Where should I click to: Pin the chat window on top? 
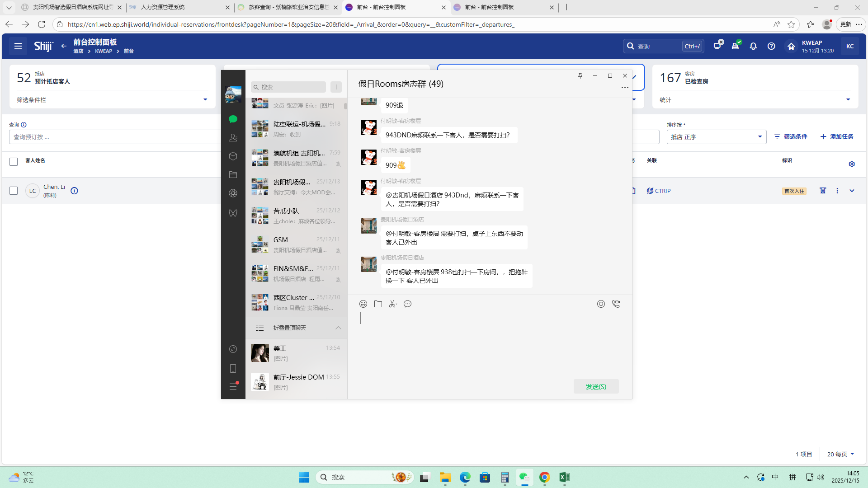tap(580, 76)
